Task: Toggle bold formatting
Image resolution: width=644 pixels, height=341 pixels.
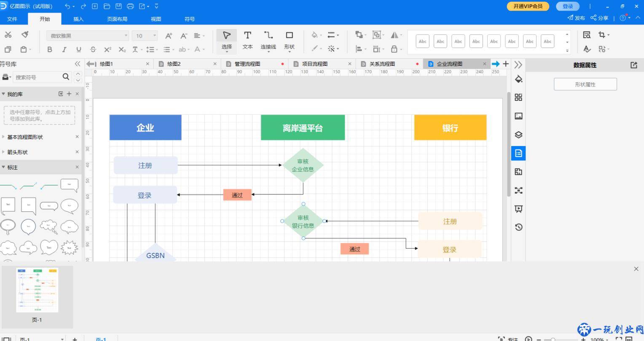Action: click(x=50, y=49)
